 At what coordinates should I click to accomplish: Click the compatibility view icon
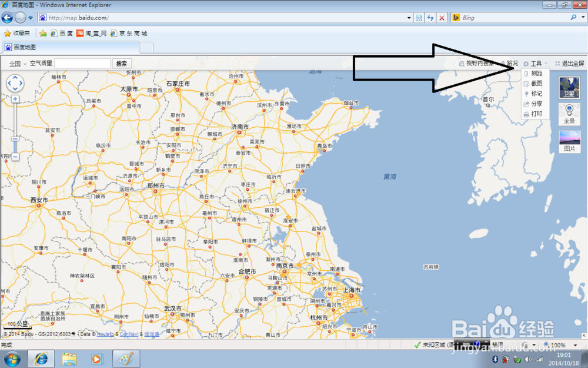419,18
